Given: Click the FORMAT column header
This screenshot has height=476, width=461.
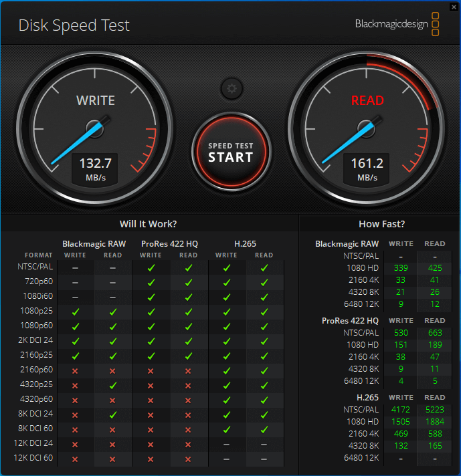Looking at the screenshot, I should click(39, 255).
